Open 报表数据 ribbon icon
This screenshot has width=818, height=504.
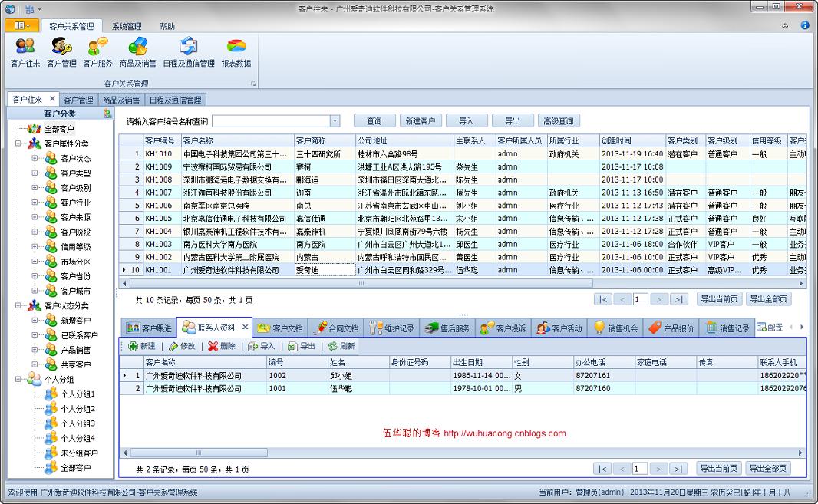[236, 52]
